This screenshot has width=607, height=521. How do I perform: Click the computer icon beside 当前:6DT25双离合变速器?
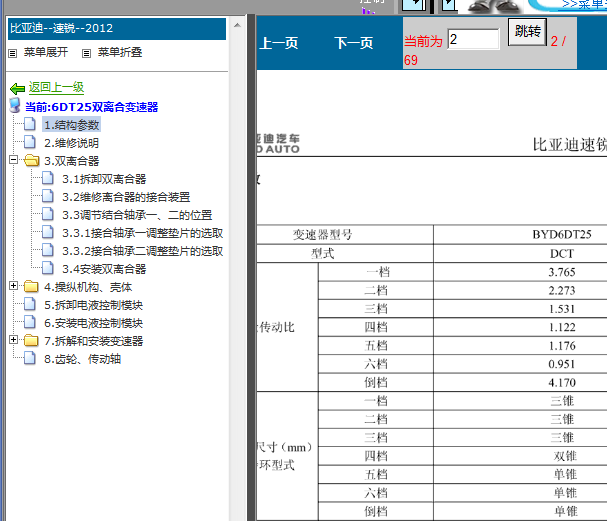pos(15,105)
